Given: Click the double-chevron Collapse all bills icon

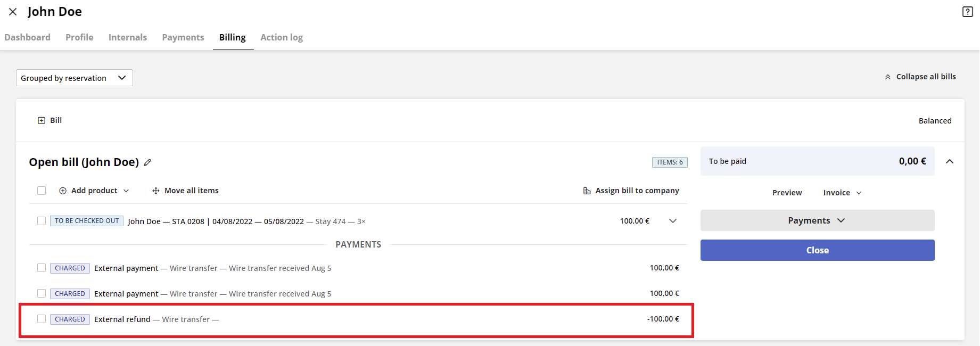Looking at the screenshot, I should 888,77.
